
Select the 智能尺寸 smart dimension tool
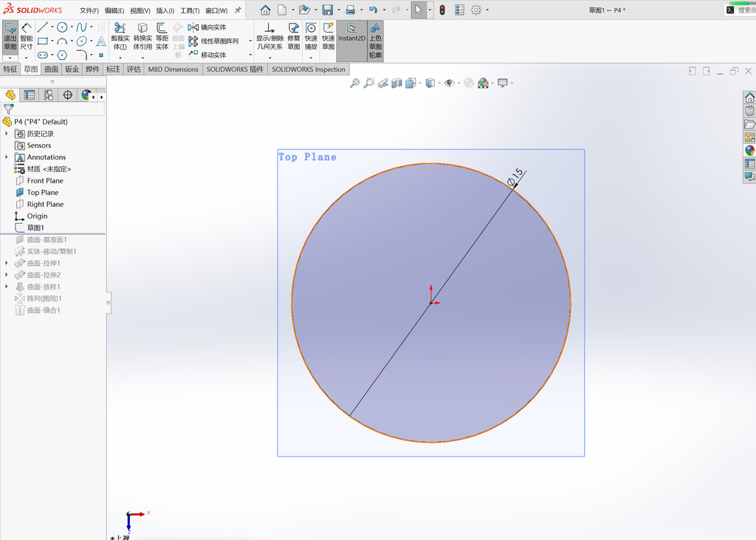[27, 37]
